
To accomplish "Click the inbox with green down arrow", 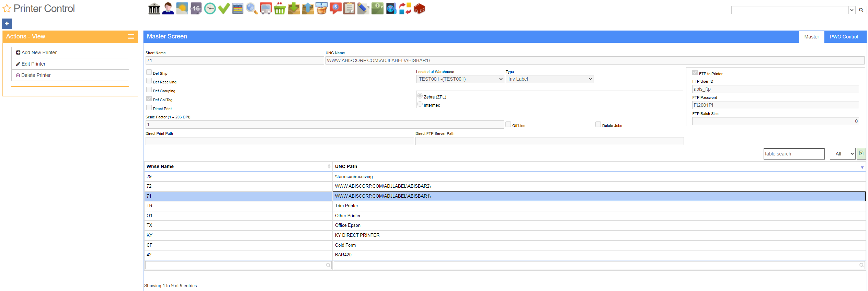I will pos(294,9).
